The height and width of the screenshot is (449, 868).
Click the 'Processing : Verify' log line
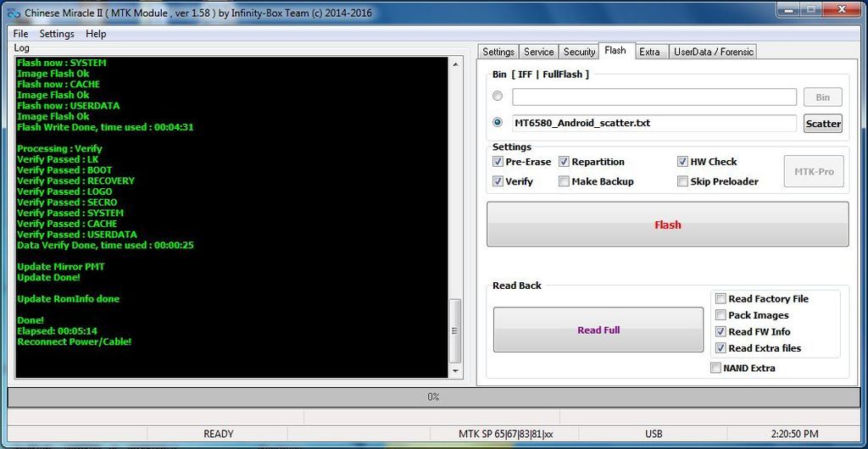pyautogui.click(x=60, y=149)
